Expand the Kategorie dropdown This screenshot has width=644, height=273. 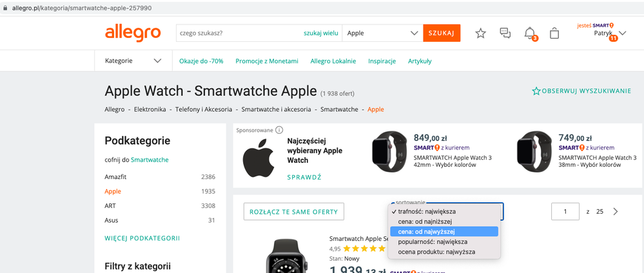click(x=133, y=61)
